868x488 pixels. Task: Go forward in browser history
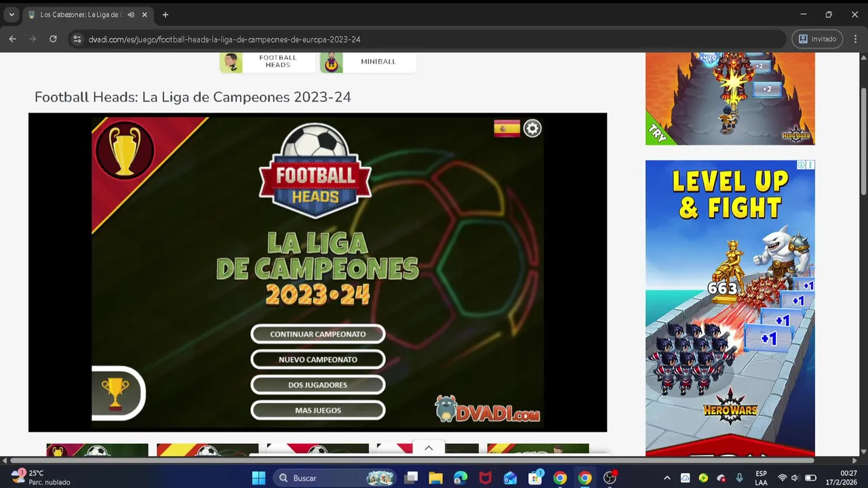tap(33, 39)
